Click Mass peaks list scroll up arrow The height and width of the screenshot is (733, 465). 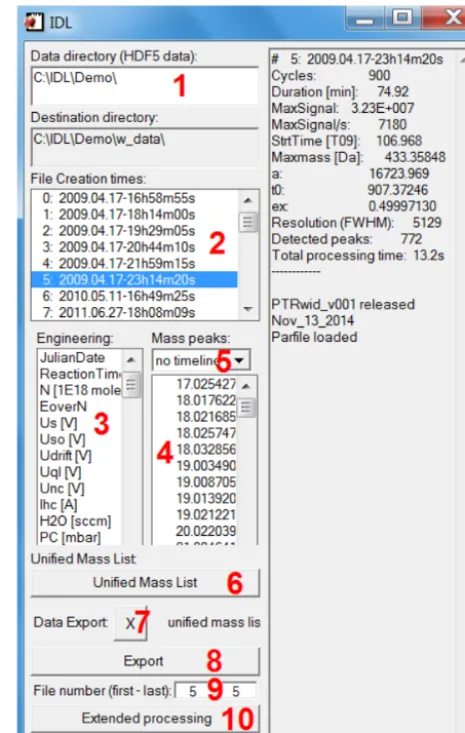246,386
